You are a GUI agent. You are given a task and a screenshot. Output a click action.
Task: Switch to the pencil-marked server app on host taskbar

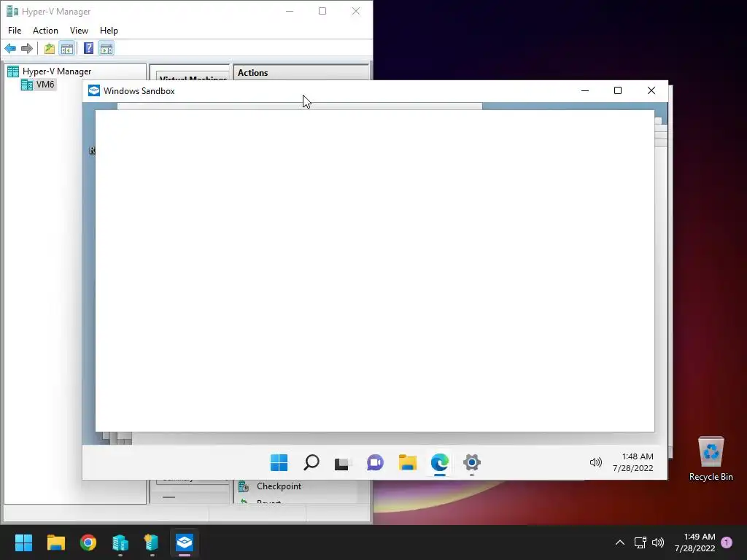coord(152,542)
